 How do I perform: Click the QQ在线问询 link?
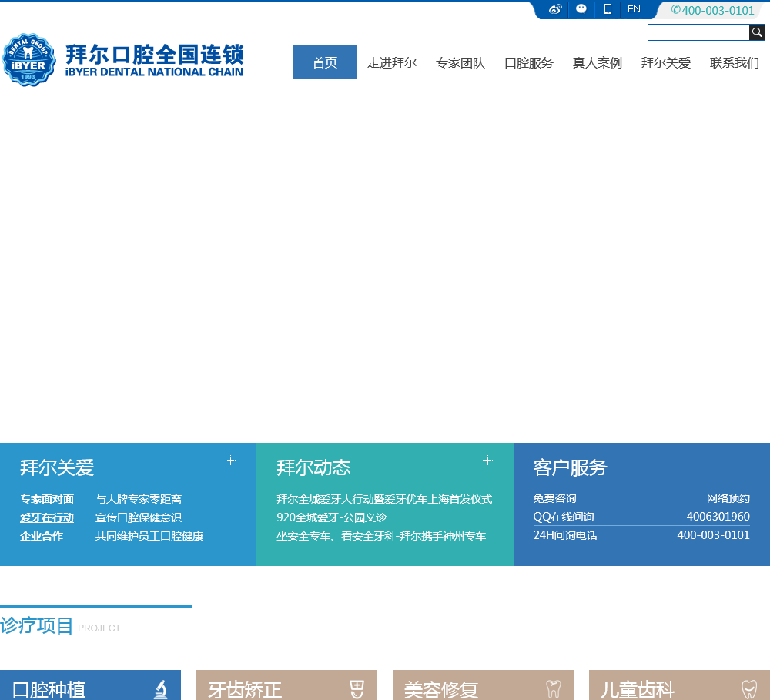564,517
